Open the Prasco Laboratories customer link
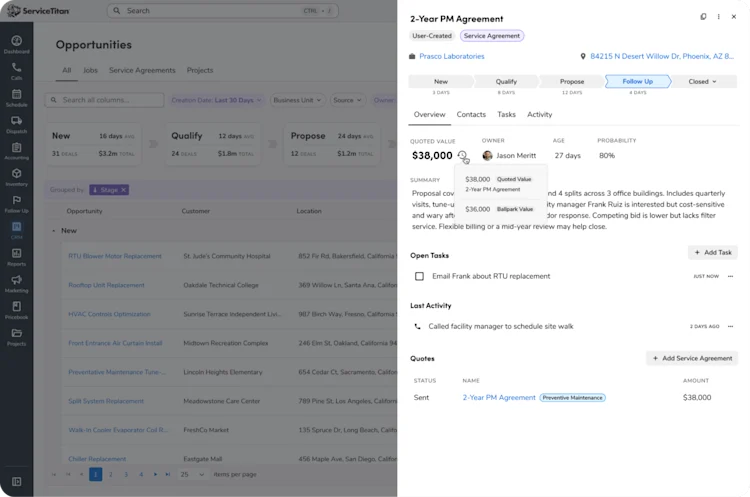The image size is (750, 497). click(x=452, y=56)
